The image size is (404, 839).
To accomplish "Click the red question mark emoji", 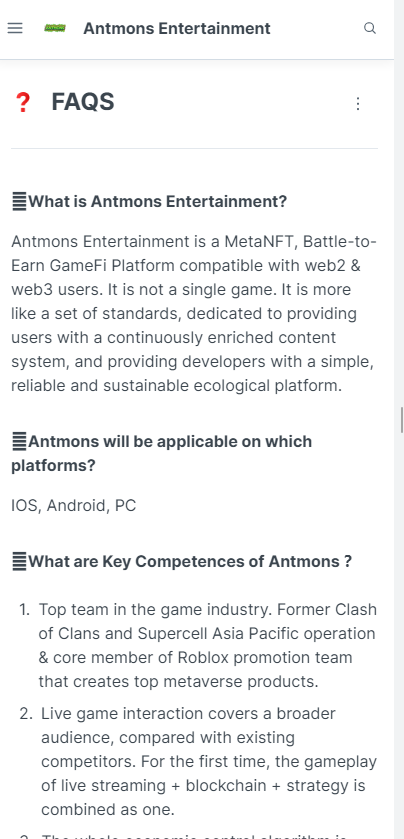I will click(22, 102).
